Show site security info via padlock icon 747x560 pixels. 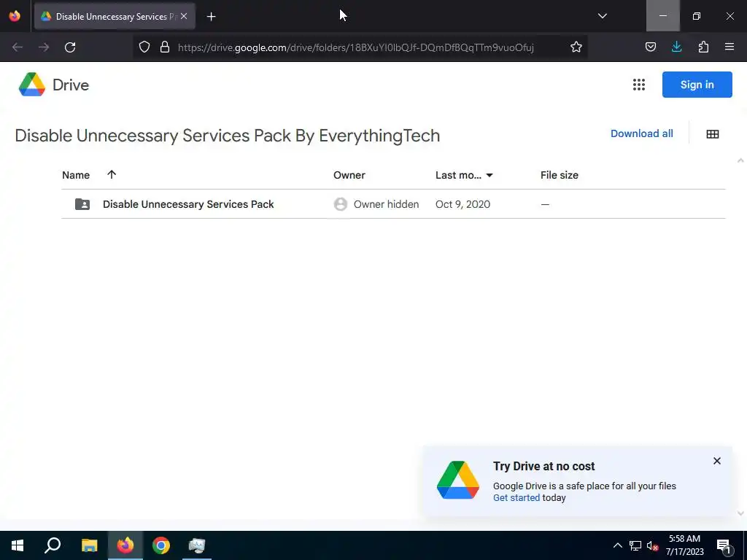(x=165, y=47)
